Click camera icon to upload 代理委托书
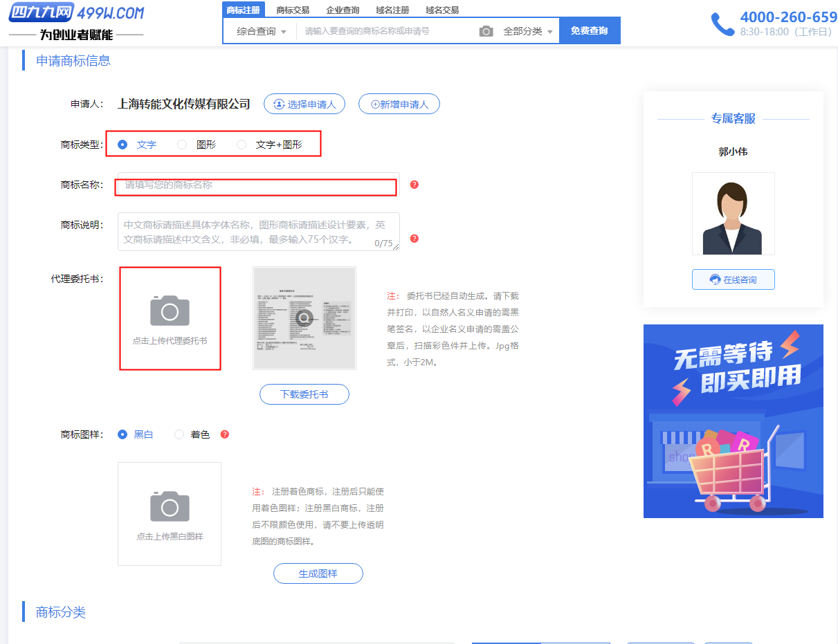This screenshot has width=838, height=644. point(170,311)
